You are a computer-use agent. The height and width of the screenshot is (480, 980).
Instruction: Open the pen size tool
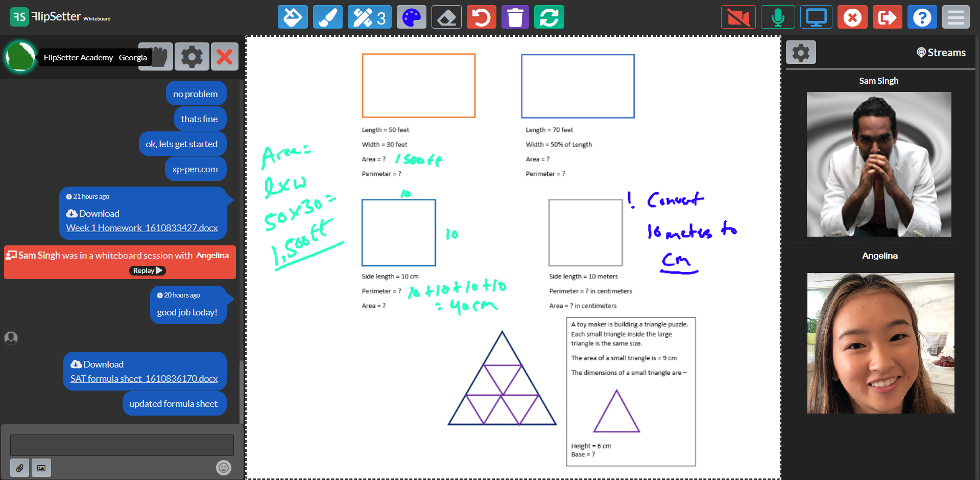[370, 17]
